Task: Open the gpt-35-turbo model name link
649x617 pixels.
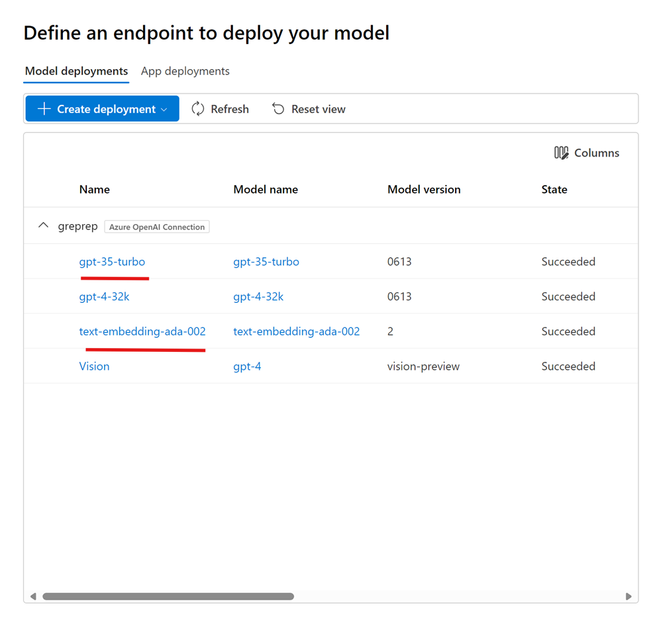Action: tap(266, 262)
